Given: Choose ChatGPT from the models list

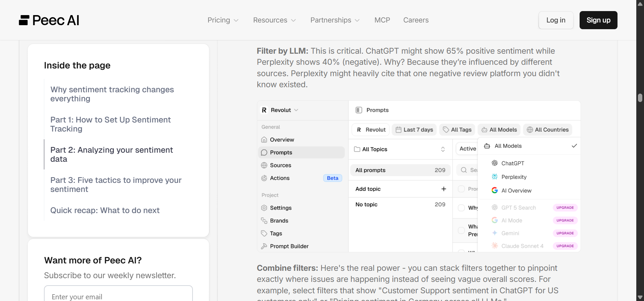Looking at the screenshot, I should coord(530,163).
